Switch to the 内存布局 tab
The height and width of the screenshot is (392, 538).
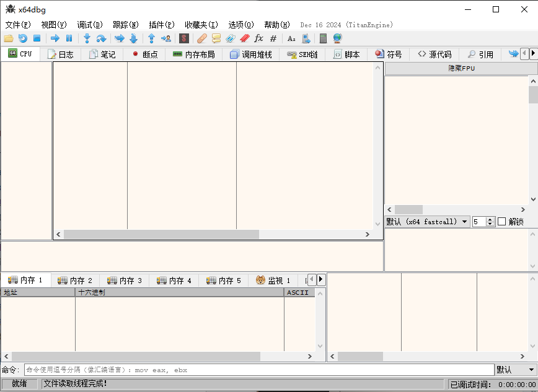coord(196,54)
